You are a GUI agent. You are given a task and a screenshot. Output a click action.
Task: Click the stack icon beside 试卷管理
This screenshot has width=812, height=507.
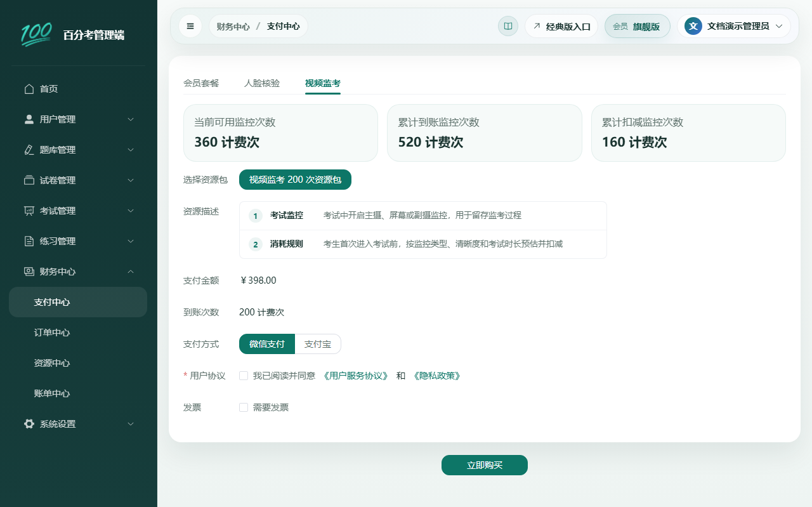(29, 180)
